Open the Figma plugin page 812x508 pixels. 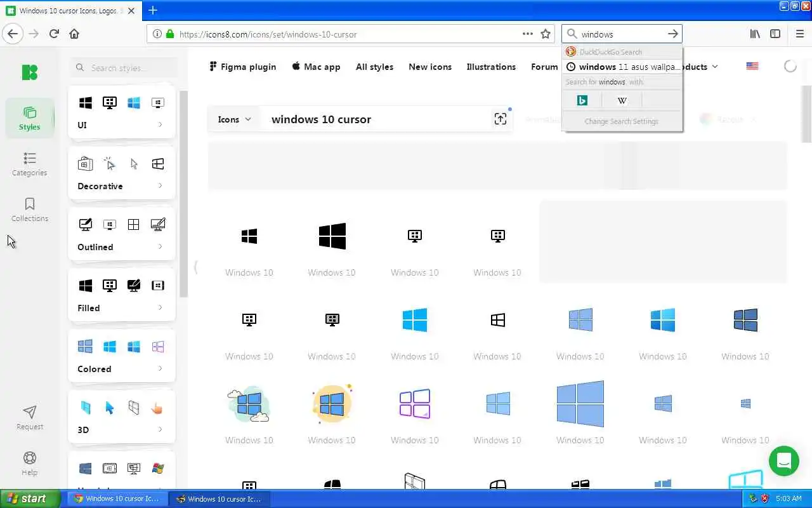pyautogui.click(x=242, y=67)
